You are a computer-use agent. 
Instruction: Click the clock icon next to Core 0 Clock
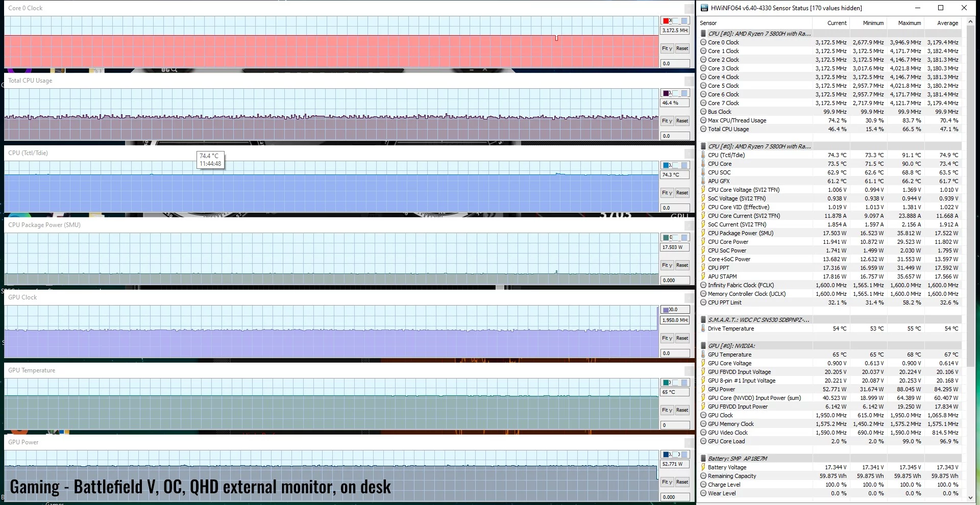[703, 42]
